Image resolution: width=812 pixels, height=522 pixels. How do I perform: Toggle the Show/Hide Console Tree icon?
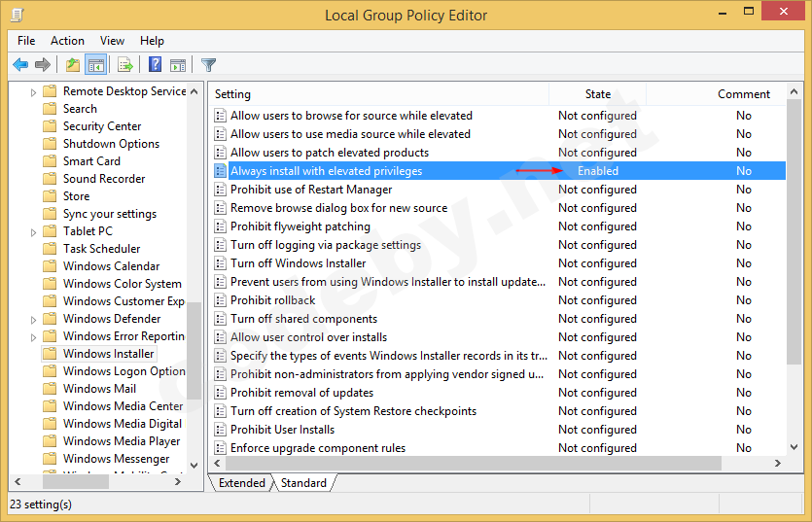[95, 65]
